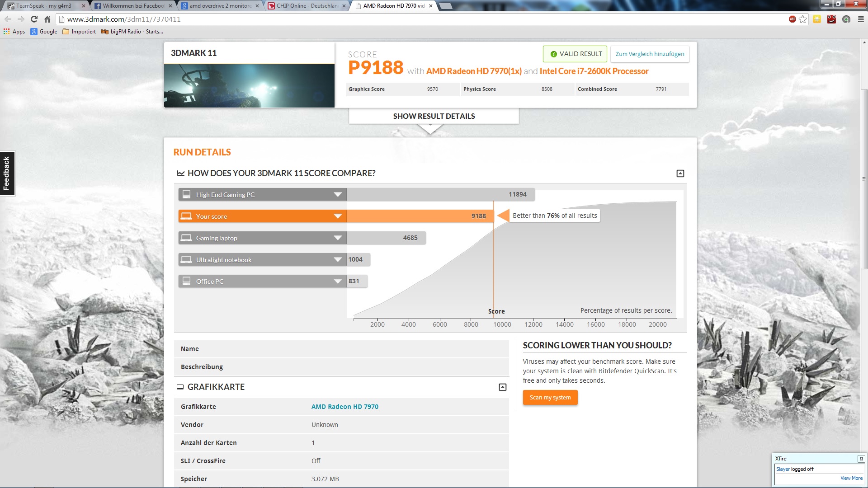Click SHOW RESULT DETAILS toggle
This screenshot has height=488, width=868.
click(434, 116)
